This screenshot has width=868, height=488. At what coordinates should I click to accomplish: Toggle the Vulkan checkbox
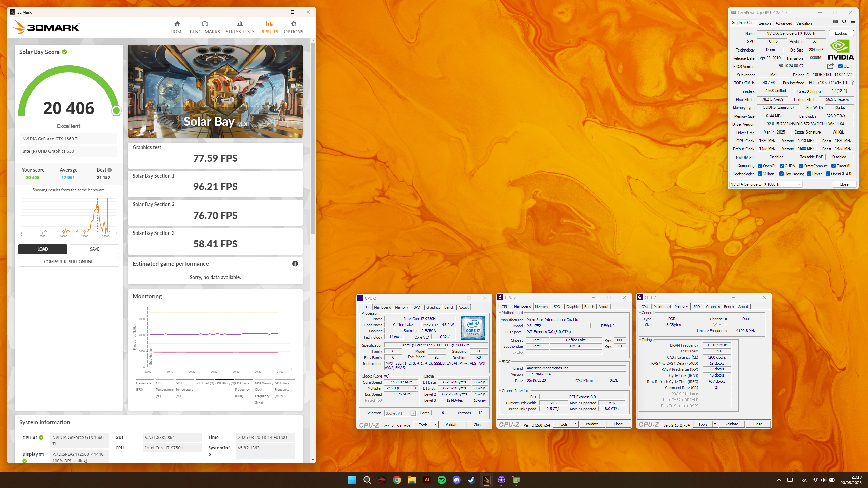pyautogui.click(x=760, y=174)
